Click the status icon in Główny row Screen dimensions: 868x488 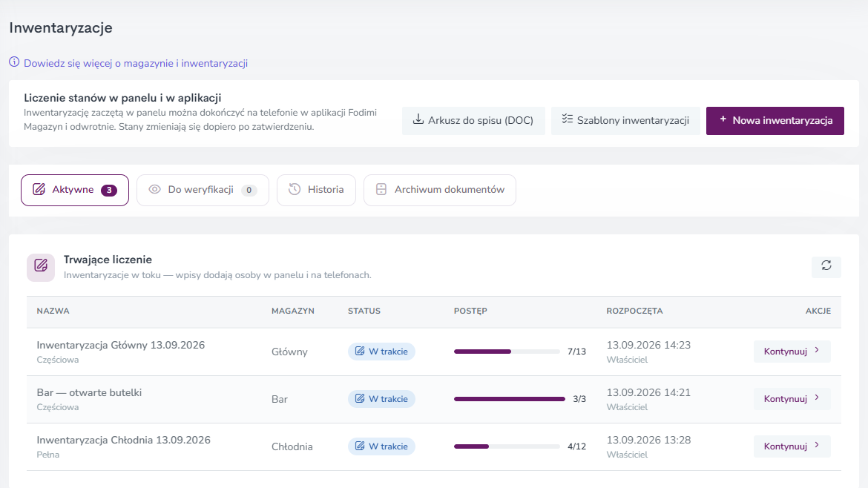[x=360, y=352]
